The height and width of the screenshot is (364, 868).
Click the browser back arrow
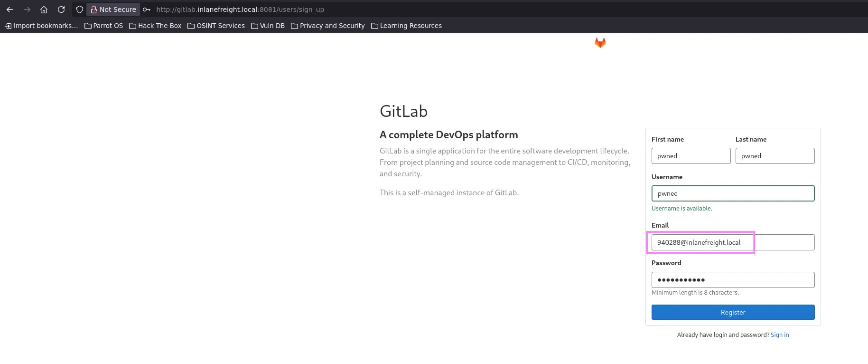(10, 10)
